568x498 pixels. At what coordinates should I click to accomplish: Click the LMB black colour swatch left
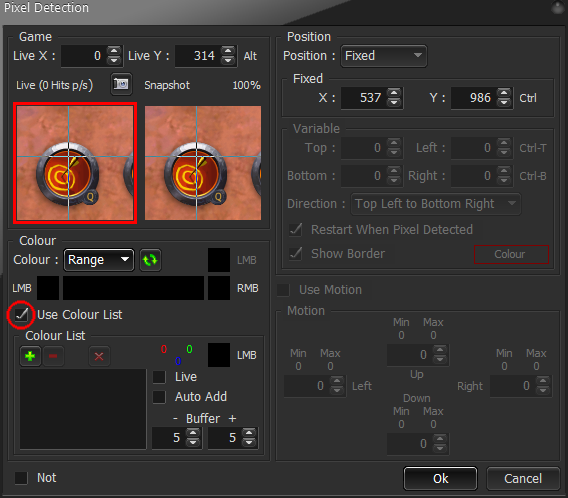click(x=48, y=288)
